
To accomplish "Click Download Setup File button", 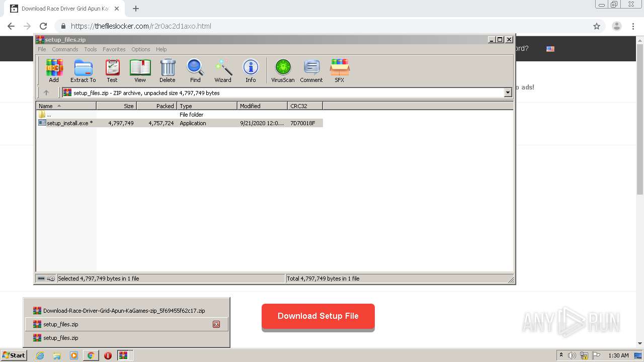I will (318, 316).
